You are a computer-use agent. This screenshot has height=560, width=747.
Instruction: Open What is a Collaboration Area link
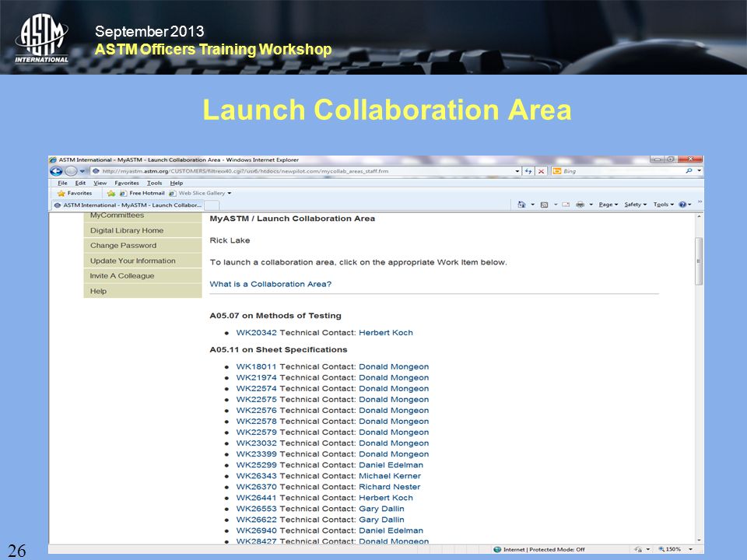coord(270,285)
